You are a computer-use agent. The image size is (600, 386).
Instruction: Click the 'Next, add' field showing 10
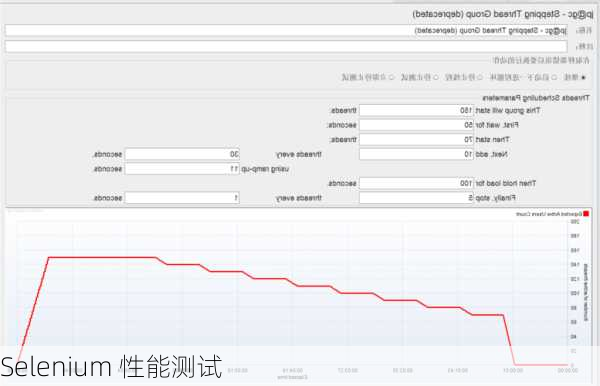coord(416,154)
